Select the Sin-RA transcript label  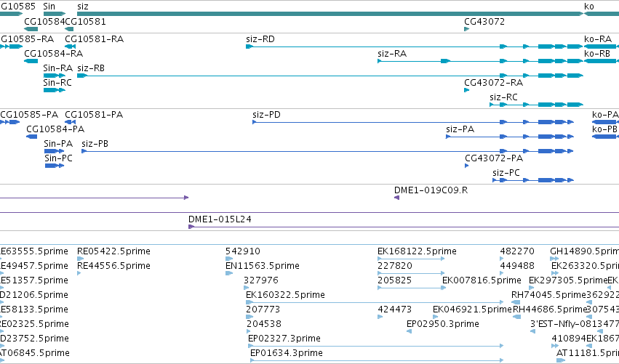click(x=58, y=68)
